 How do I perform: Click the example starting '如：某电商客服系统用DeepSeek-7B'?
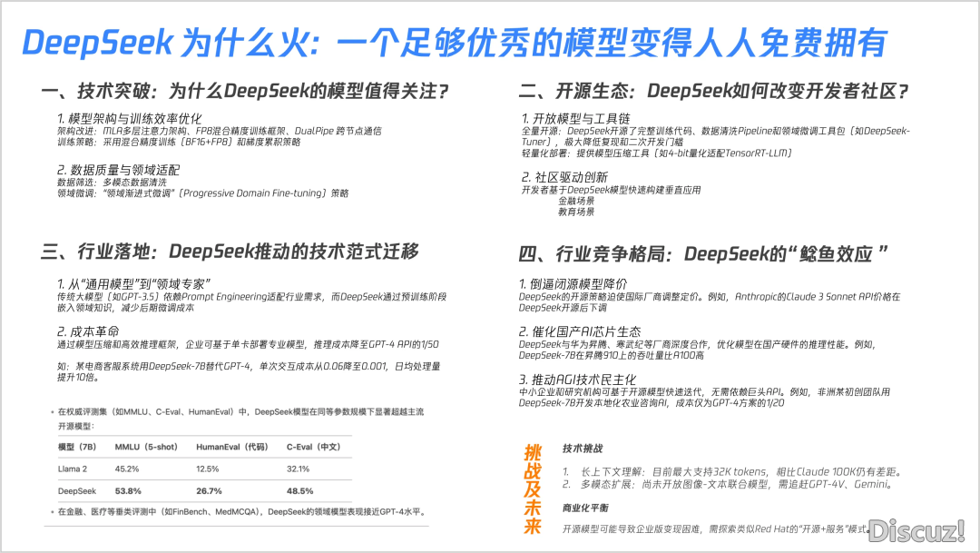(249, 371)
